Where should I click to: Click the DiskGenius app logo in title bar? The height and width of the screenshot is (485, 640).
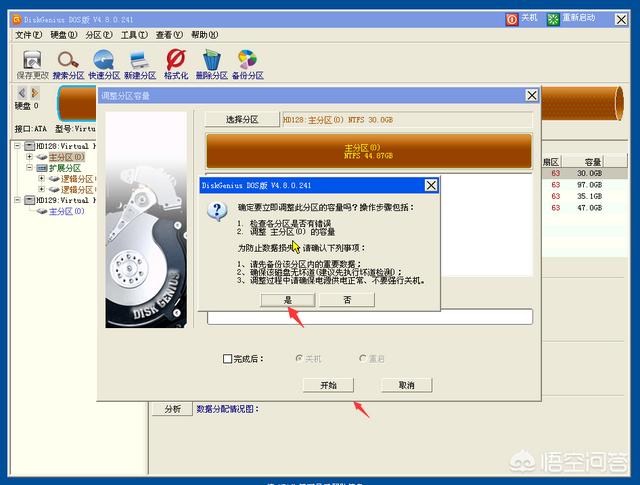17,19
